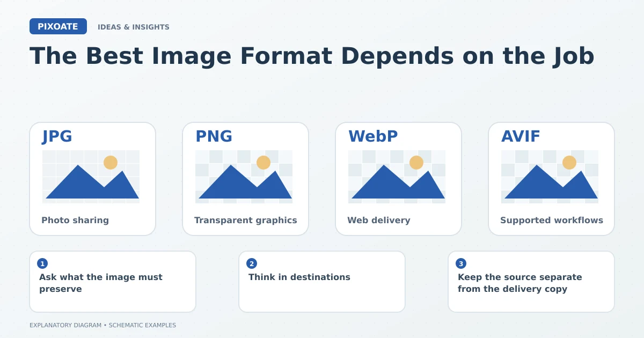Click the PNG format heading
Image resolution: width=644 pixels, height=338 pixels.
pos(214,136)
